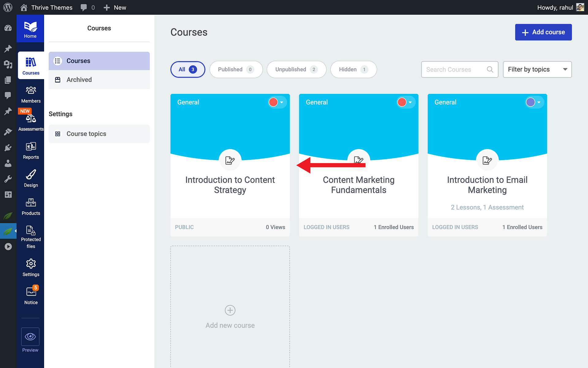588x368 pixels.
Task: Open the Reports icon in Thrive sidebar
Action: click(30, 147)
